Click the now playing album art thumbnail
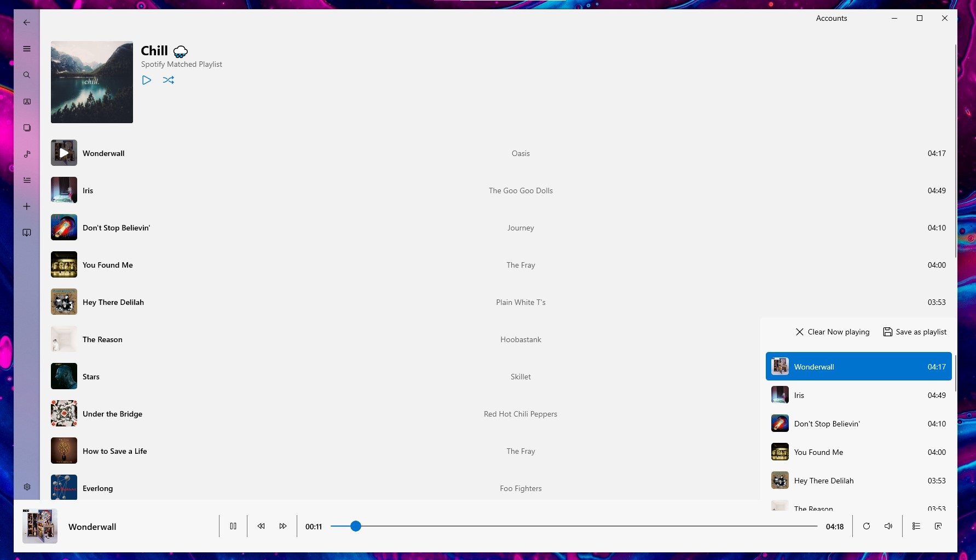The image size is (976, 560). click(x=40, y=526)
